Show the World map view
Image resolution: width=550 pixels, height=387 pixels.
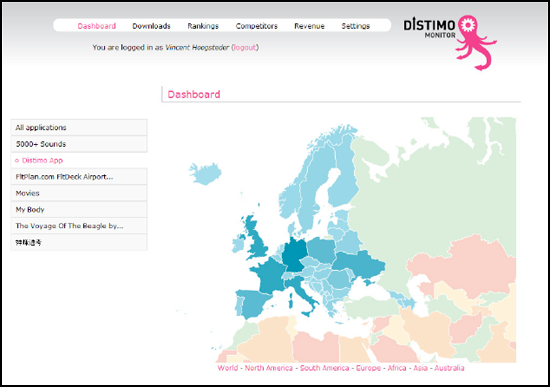pyautogui.click(x=228, y=368)
